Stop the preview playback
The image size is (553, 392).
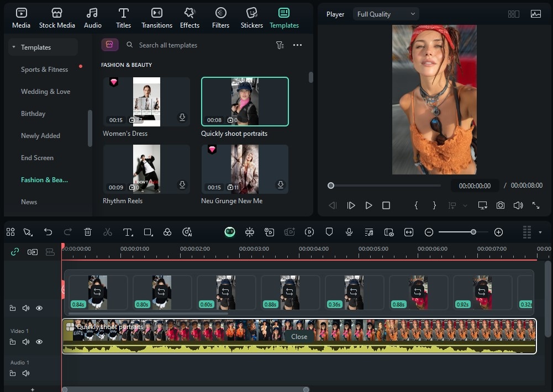[386, 205]
